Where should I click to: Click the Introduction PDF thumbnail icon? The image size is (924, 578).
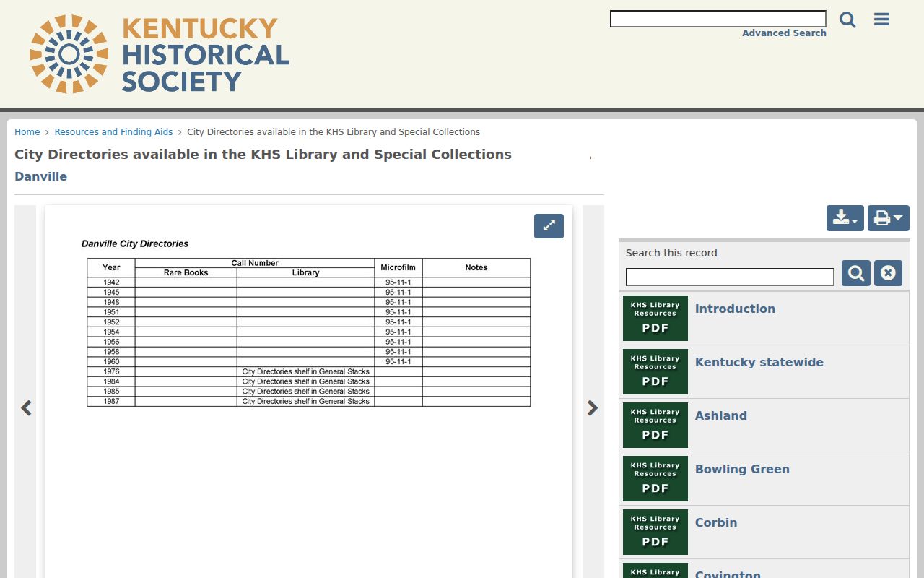(655, 318)
